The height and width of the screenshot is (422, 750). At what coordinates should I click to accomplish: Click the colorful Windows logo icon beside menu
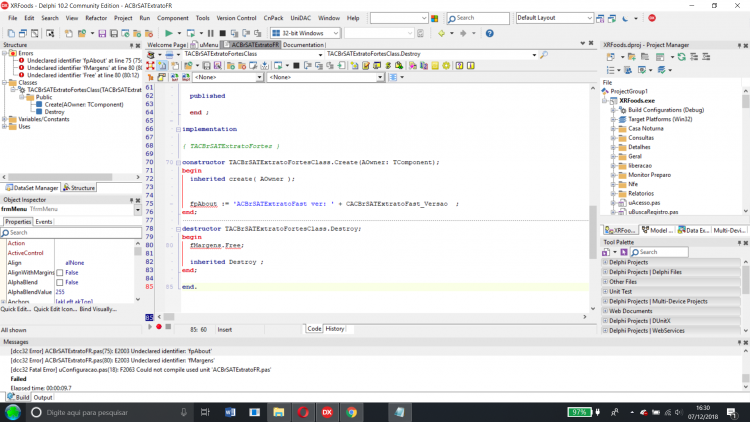(434, 18)
